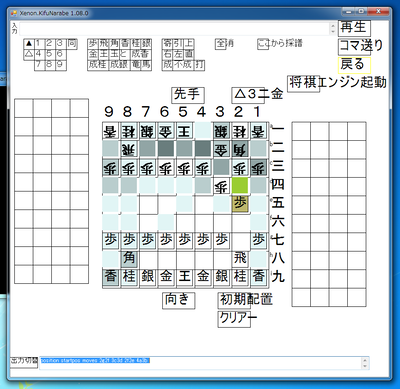Click the 再生 playback button

pyautogui.click(x=354, y=28)
